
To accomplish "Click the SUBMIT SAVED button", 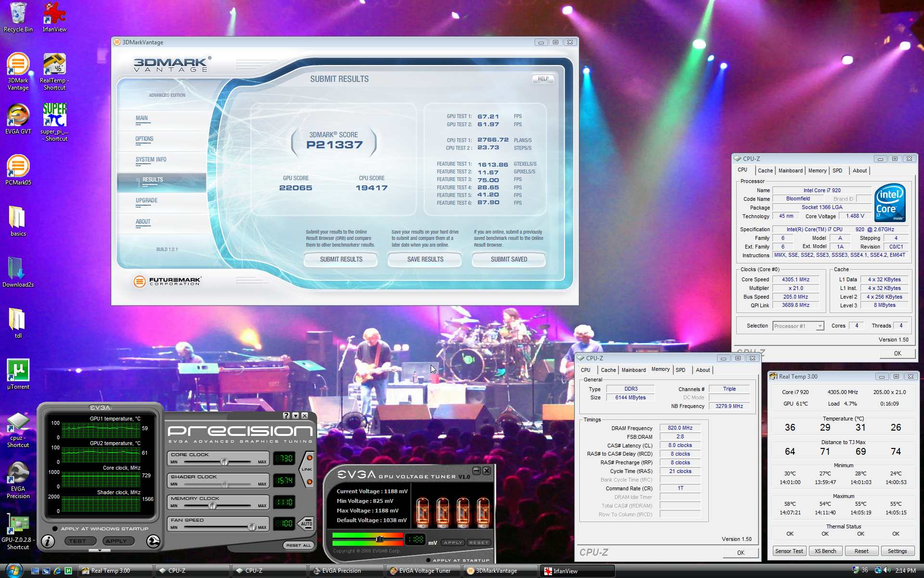I will point(509,259).
